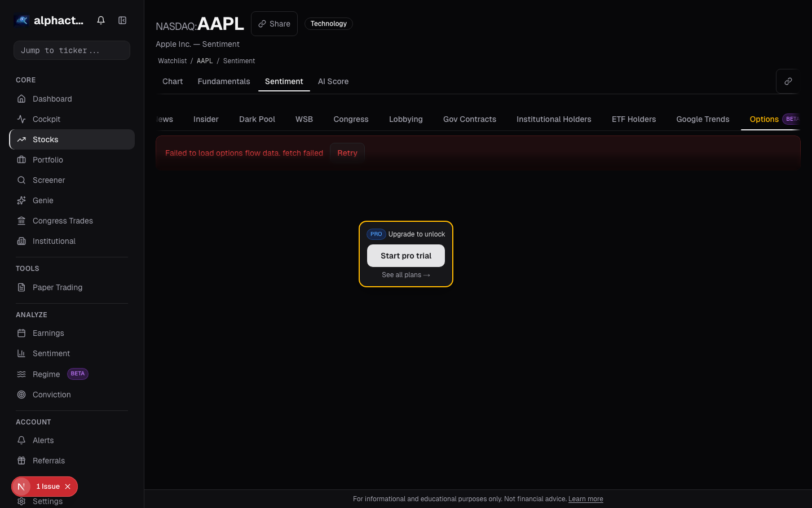This screenshot has height=508, width=812.
Task: Open the Conviction analyzer
Action: coord(51,395)
